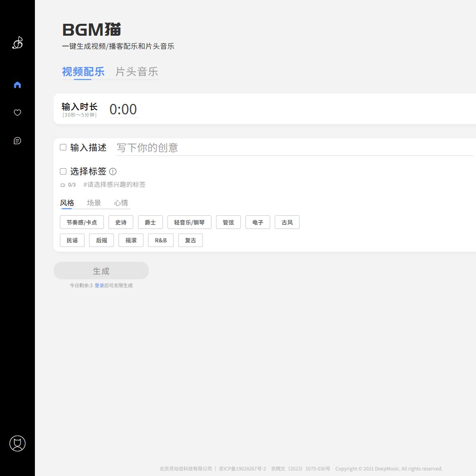
Task: Click the 今日剩余:3 remaining count text
Action: click(81, 286)
